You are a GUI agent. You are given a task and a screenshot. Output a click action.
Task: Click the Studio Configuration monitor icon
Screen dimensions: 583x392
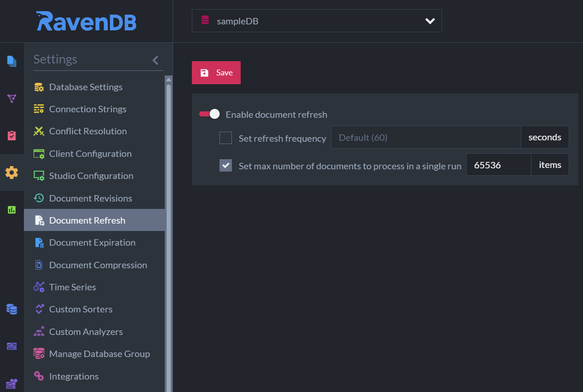(39, 176)
